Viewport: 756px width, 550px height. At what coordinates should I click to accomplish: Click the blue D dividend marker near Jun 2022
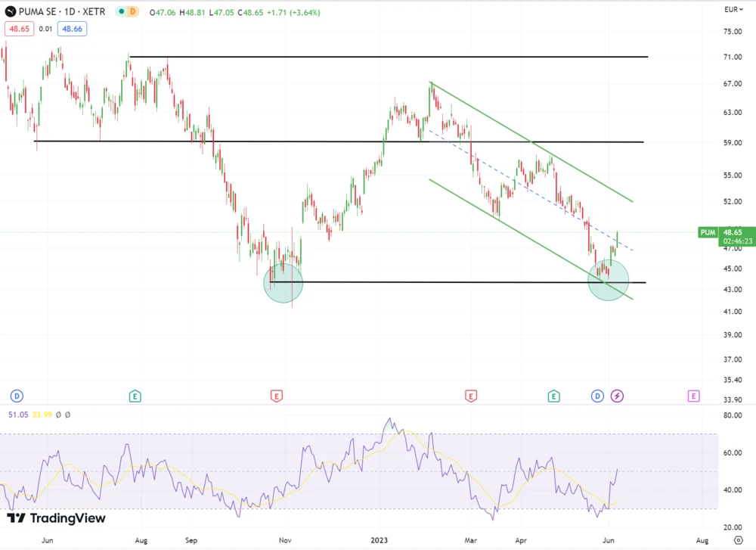17,396
